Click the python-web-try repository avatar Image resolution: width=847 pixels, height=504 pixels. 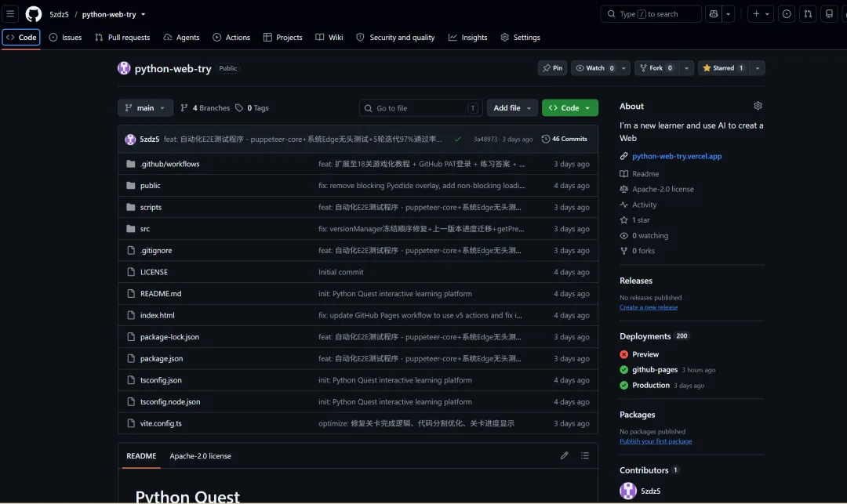coord(124,68)
